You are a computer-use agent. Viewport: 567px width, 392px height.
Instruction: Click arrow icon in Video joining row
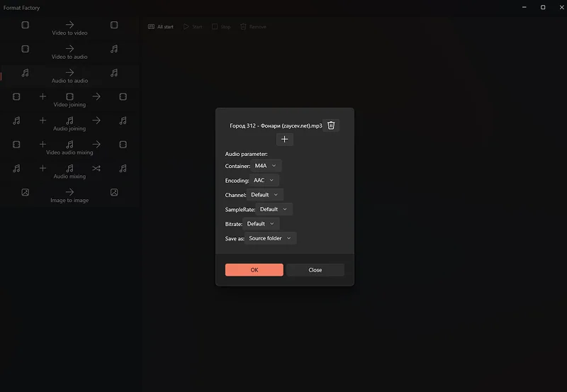[96, 96]
